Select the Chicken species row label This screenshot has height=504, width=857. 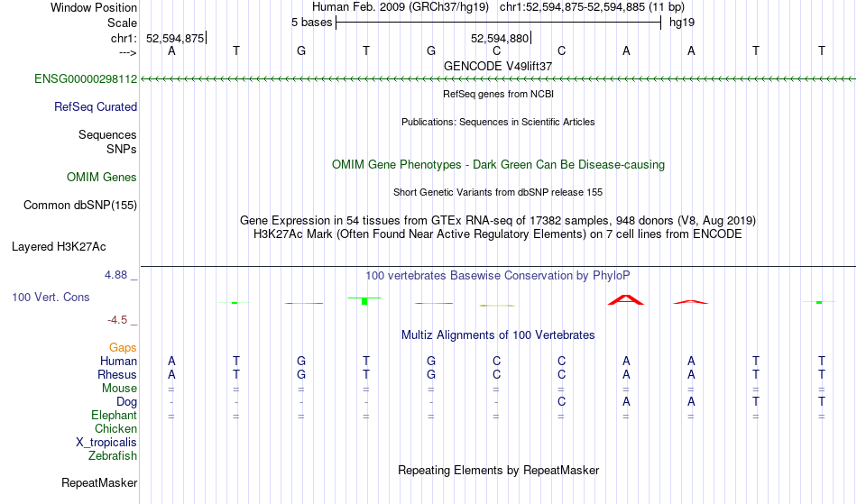pos(115,428)
